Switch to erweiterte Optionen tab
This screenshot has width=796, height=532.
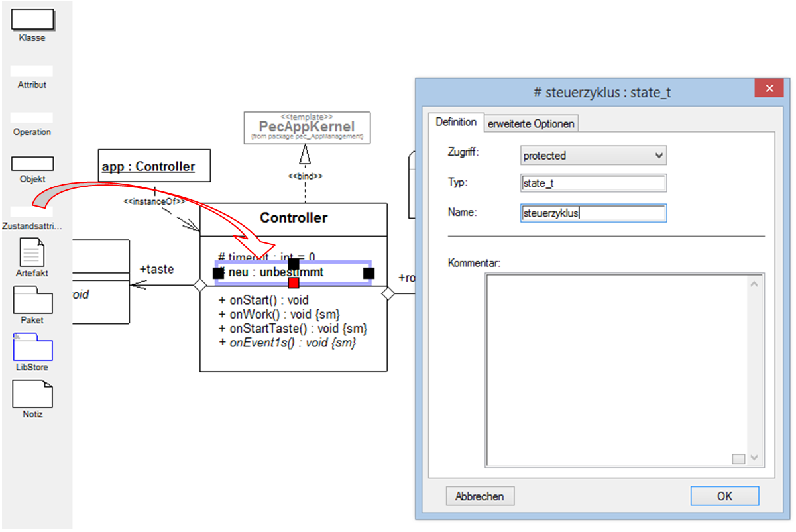click(x=532, y=124)
